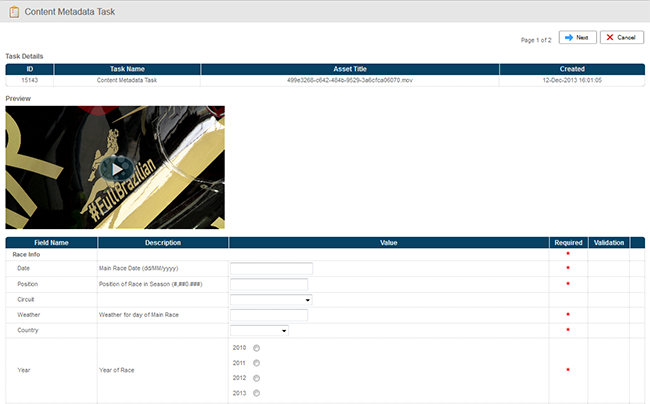Click the Asset Title column header
Image resolution: width=650 pixels, height=404 pixels.
click(349, 69)
